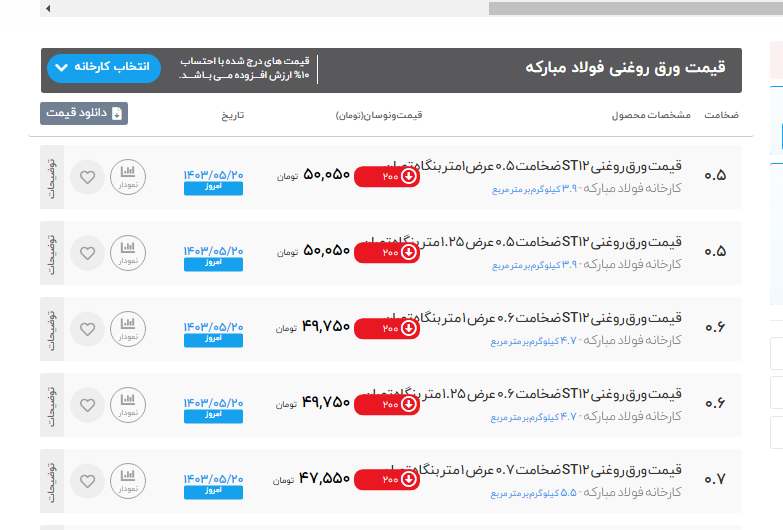The width and height of the screenshot is (783, 530).
Task: View chart for 0.6 thickness 1.25-width row
Action: 127,405
